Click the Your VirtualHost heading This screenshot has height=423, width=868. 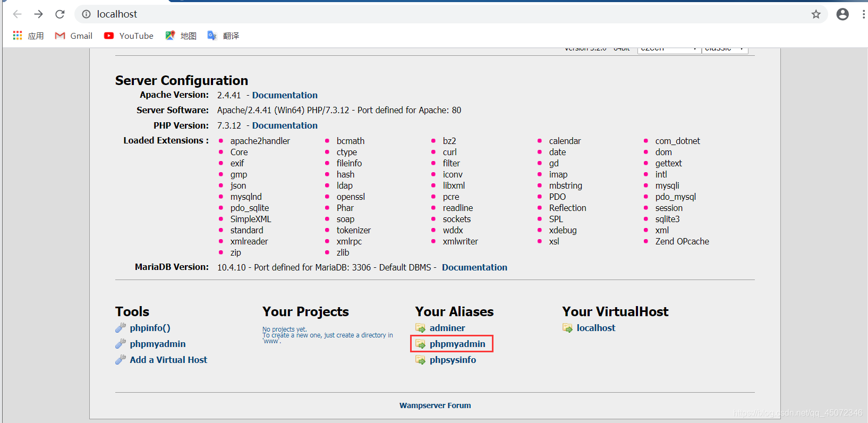[x=615, y=311]
